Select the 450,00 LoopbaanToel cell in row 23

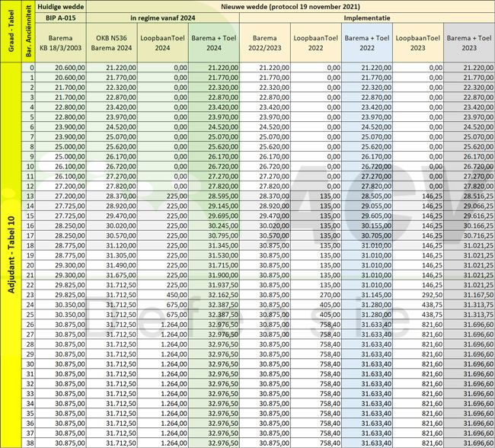(163, 295)
